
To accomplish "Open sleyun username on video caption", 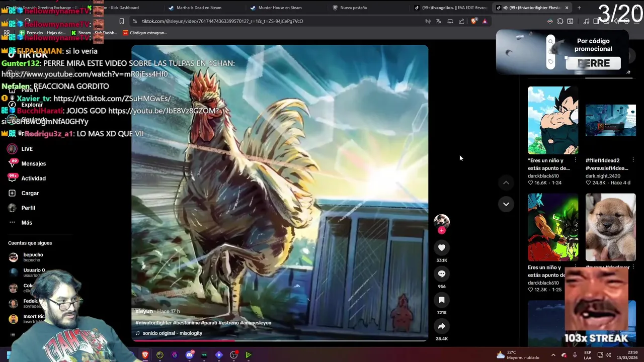I will (x=144, y=311).
